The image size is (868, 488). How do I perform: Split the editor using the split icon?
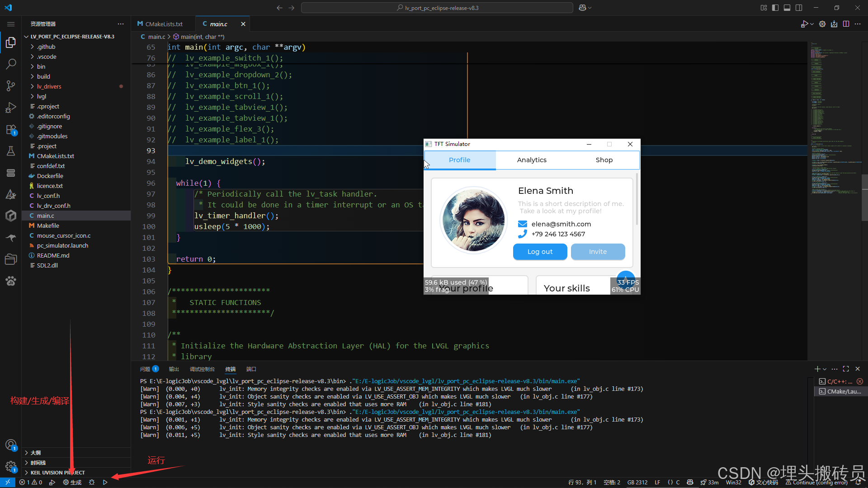pos(846,24)
